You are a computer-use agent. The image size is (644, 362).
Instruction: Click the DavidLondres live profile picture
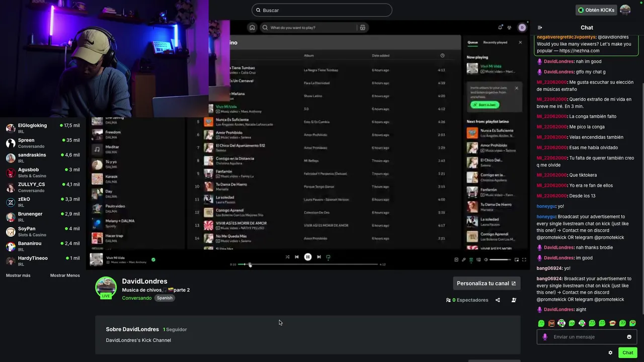(x=106, y=288)
